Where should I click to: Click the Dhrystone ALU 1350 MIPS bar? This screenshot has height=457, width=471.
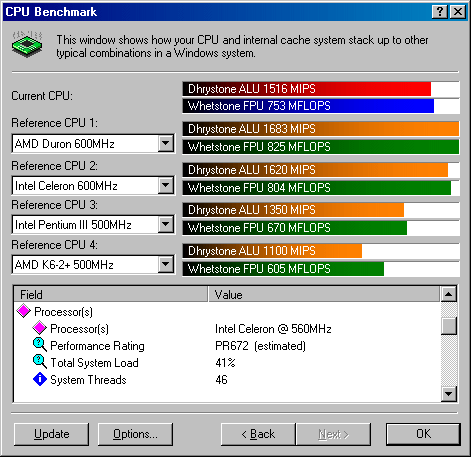[293, 210]
